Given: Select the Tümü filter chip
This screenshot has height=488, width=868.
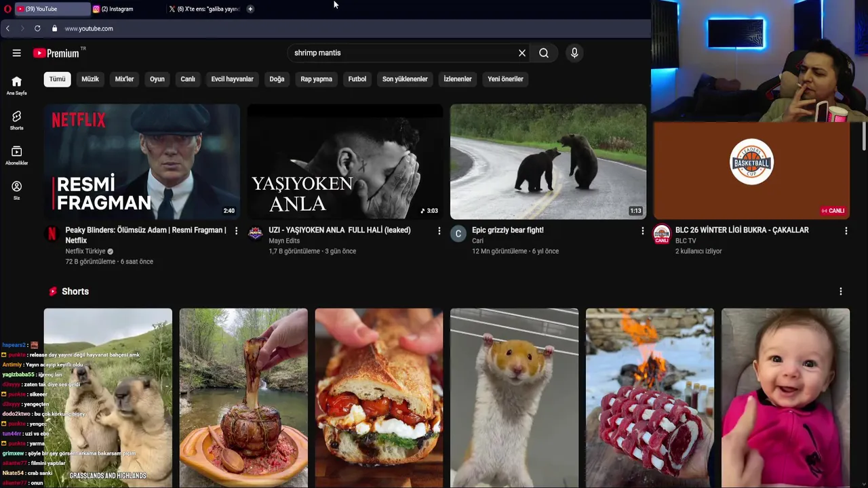Looking at the screenshot, I should (x=57, y=79).
